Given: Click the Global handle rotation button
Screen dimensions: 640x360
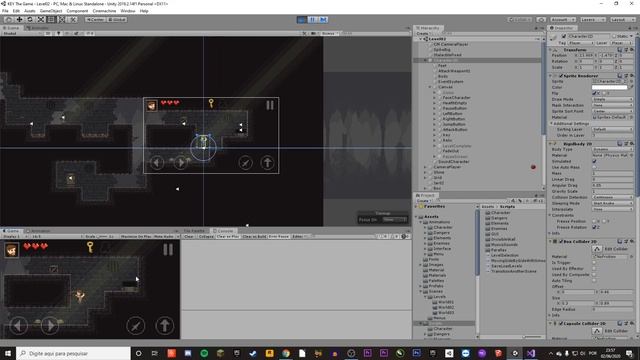Looking at the screenshot, I should (x=117, y=20).
